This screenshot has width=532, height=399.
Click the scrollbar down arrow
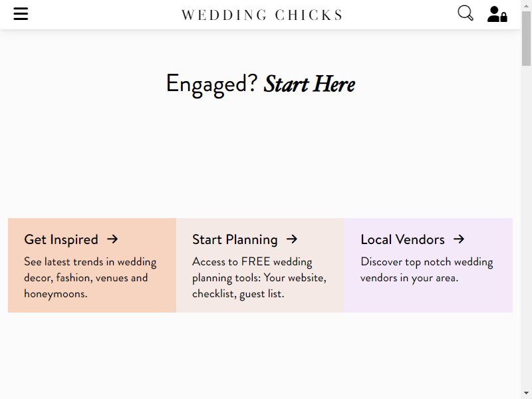tap(526, 394)
